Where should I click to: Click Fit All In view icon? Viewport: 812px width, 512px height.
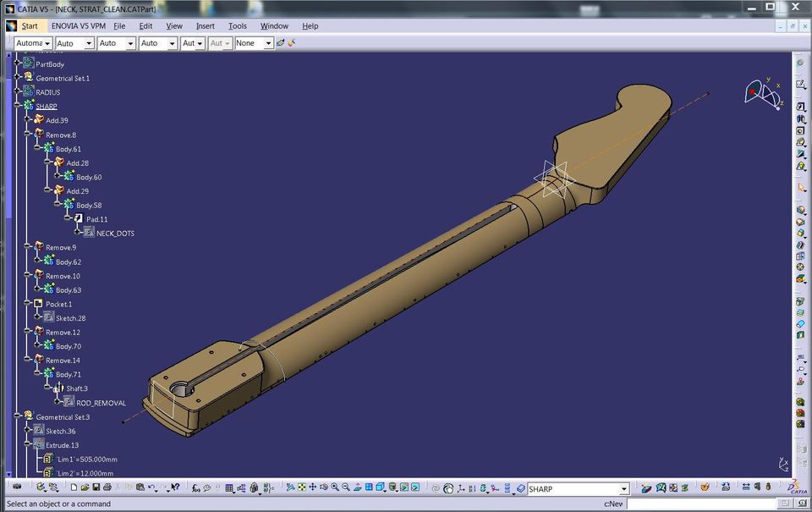[301, 487]
